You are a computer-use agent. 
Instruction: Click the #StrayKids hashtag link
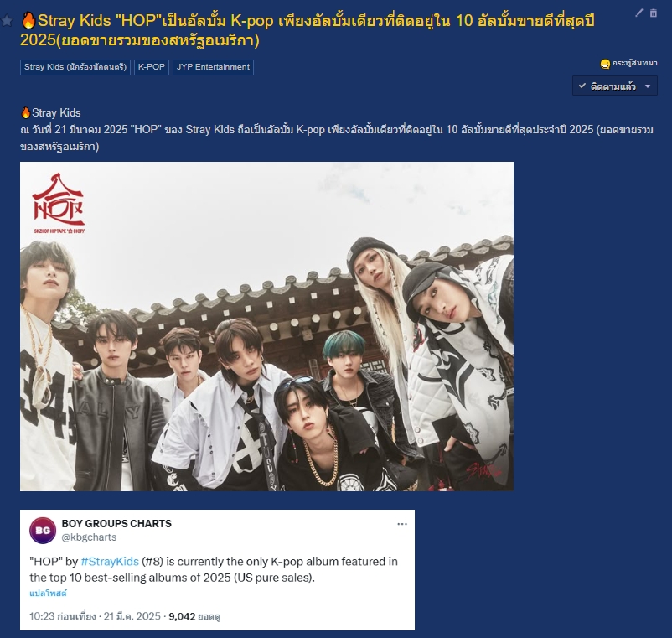[x=110, y=561]
